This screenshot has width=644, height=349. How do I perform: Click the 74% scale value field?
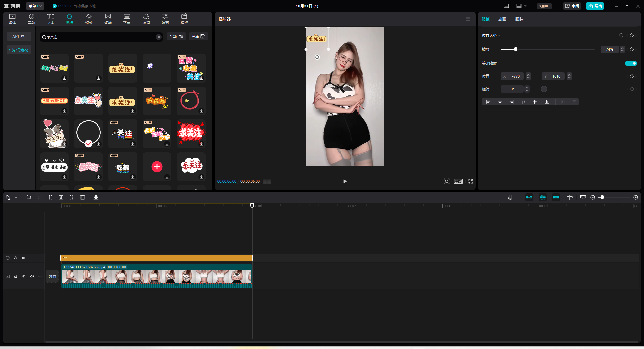pos(609,49)
